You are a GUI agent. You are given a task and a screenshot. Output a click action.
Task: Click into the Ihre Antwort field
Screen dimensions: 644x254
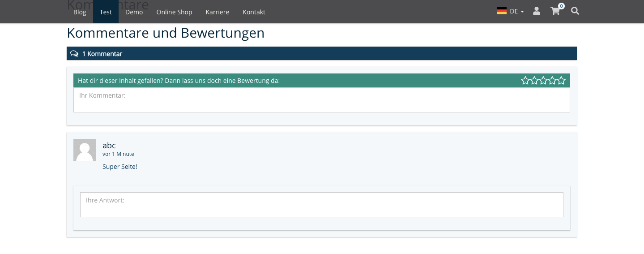tap(322, 205)
